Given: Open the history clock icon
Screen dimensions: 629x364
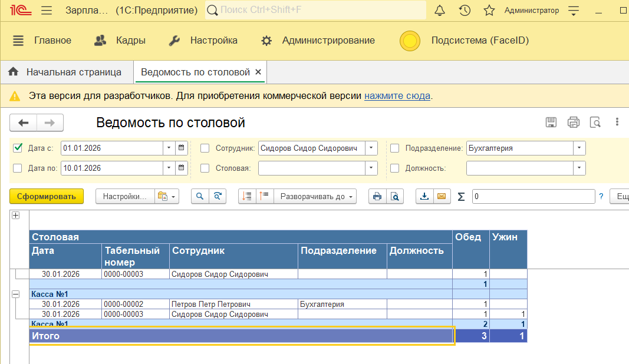Looking at the screenshot, I should pyautogui.click(x=465, y=11).
